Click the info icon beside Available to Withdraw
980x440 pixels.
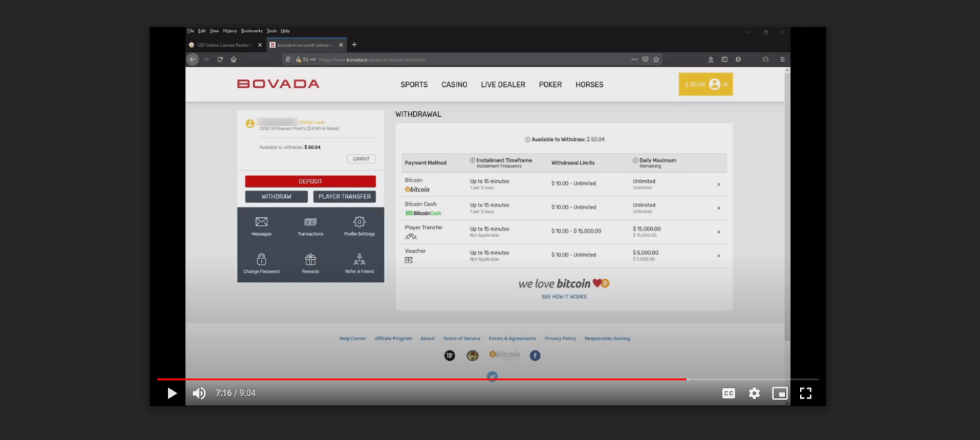(528, 140)
